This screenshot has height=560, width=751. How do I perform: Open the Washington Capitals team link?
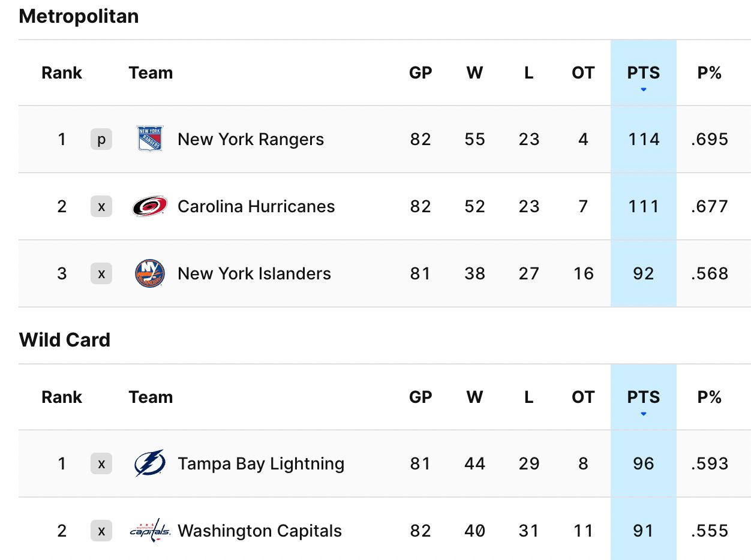click(x=260, y=531)
